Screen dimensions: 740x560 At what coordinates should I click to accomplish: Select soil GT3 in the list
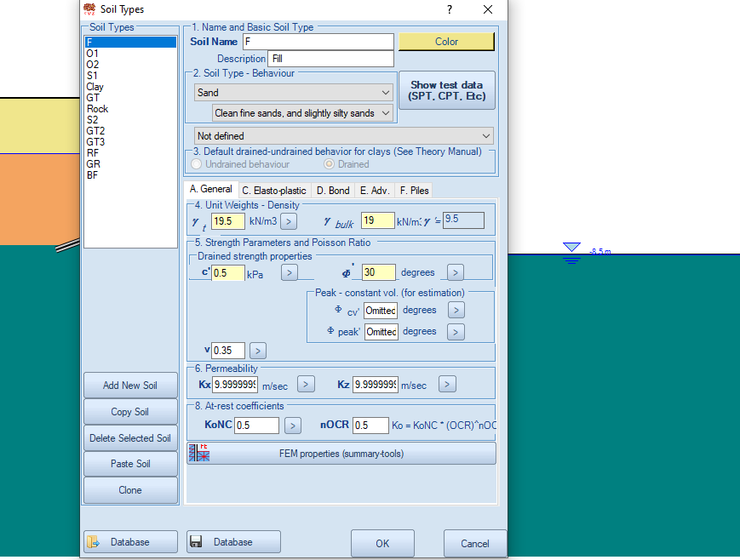130,142
